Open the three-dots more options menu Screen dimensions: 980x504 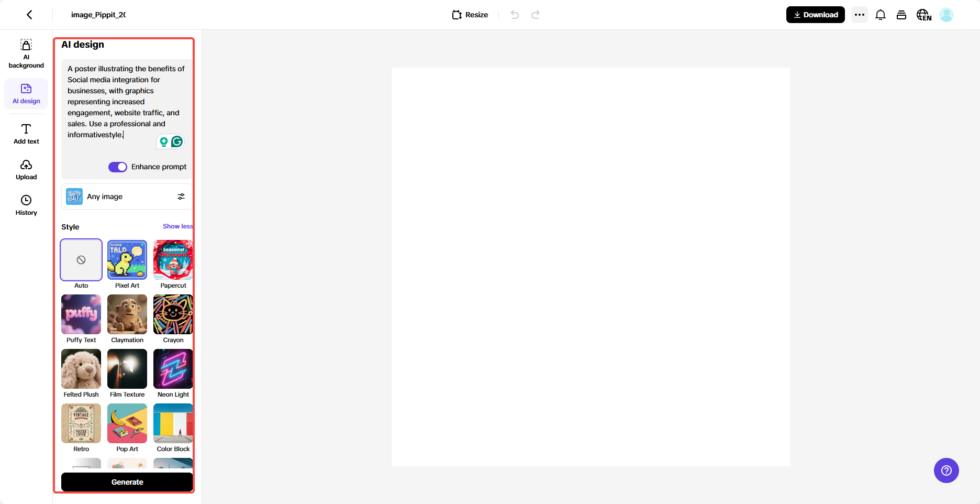(x=860, y=15)
